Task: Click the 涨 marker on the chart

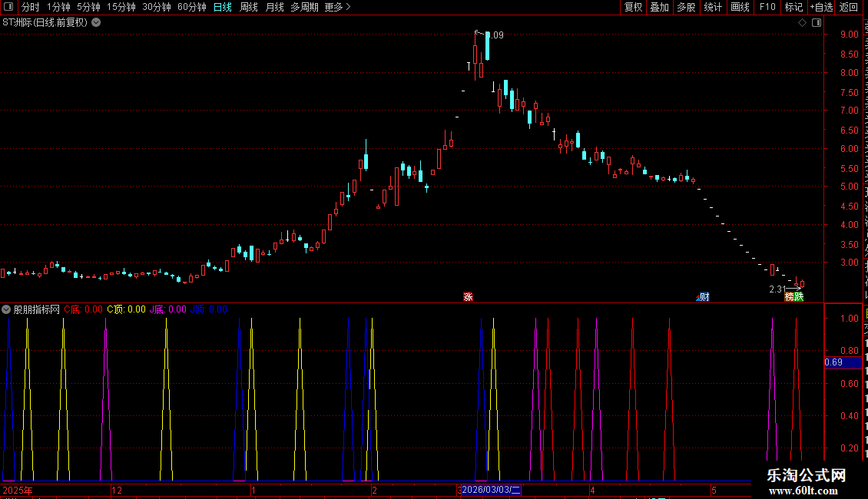Action: point(468,297)
